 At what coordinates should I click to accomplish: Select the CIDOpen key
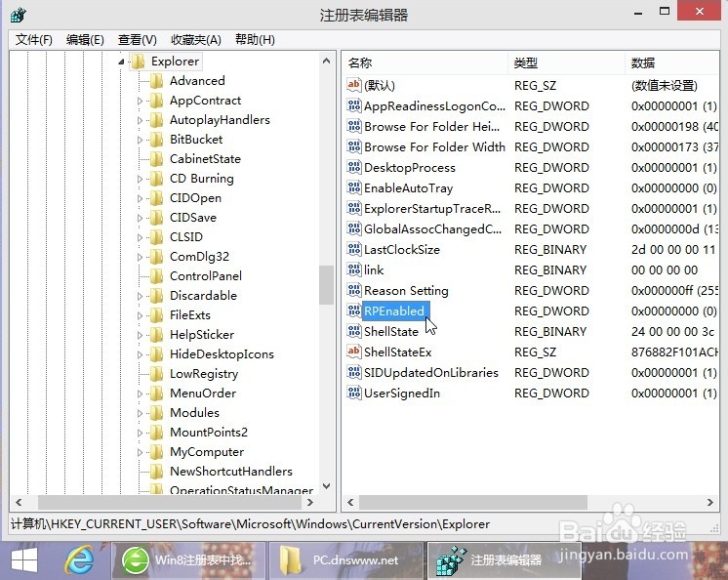[x=195, y=198]
